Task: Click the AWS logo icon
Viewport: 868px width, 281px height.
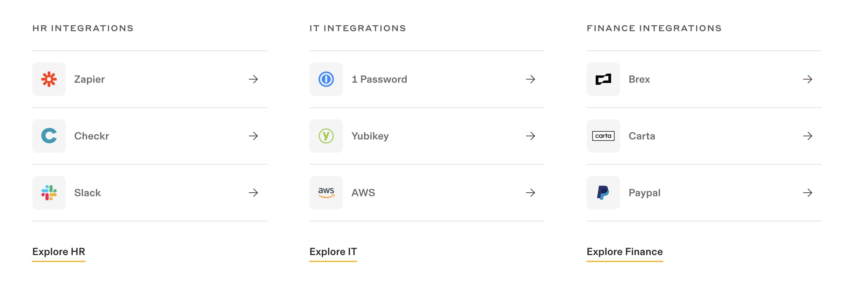Action: (326, 193)
